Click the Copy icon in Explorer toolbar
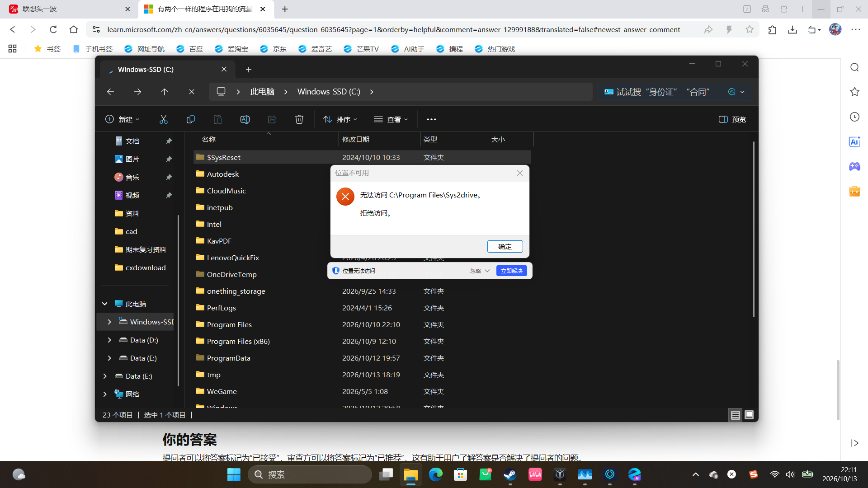Screen dimensions: 868x488 [x=191, y=119]
